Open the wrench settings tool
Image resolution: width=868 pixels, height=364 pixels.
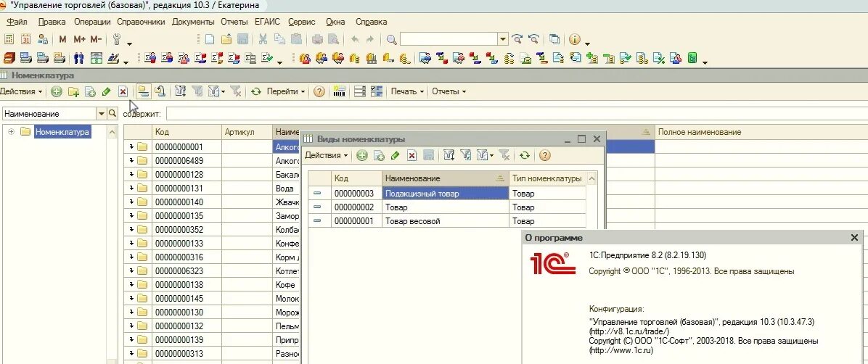(117, 39)
